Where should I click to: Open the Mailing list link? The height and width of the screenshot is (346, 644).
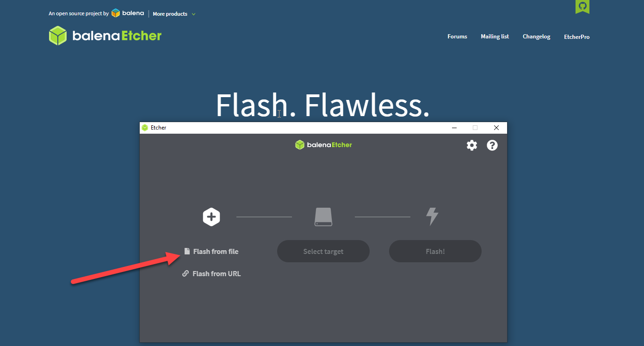[495, 37]
